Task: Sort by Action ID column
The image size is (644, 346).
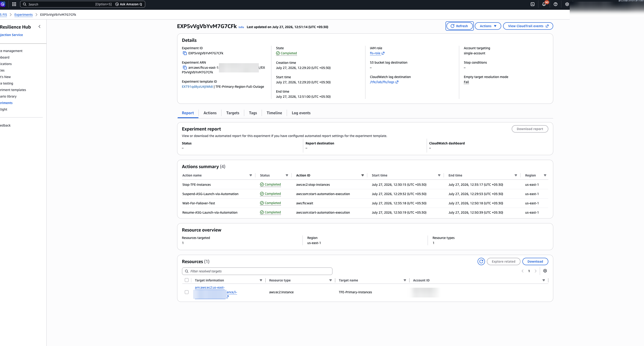Action: pyautogui.click(x=362, y=176)
